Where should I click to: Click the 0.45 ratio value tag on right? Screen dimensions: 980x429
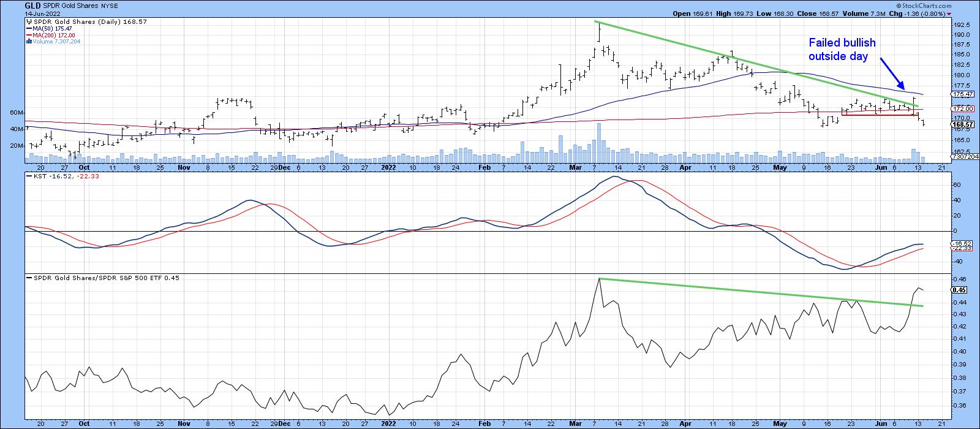click(x=959, y=290)
